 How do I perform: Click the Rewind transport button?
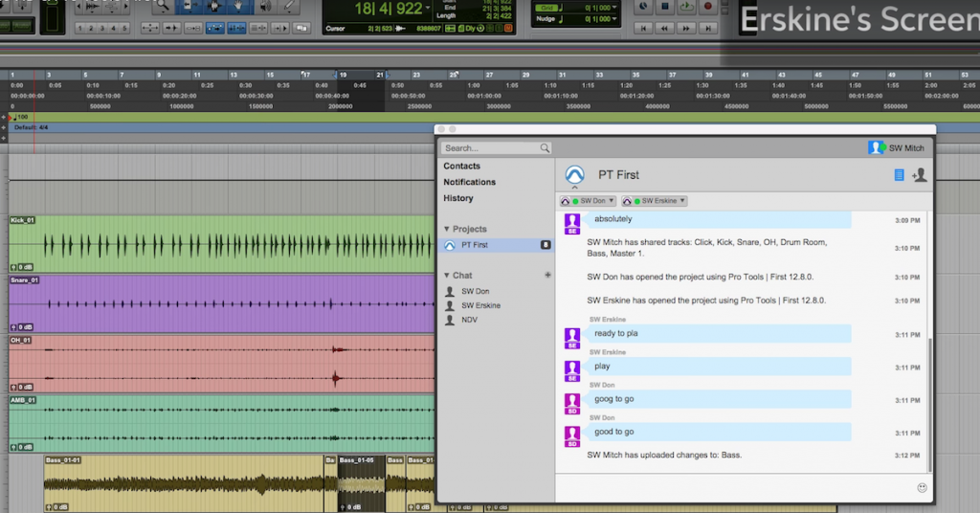[664, 28]
